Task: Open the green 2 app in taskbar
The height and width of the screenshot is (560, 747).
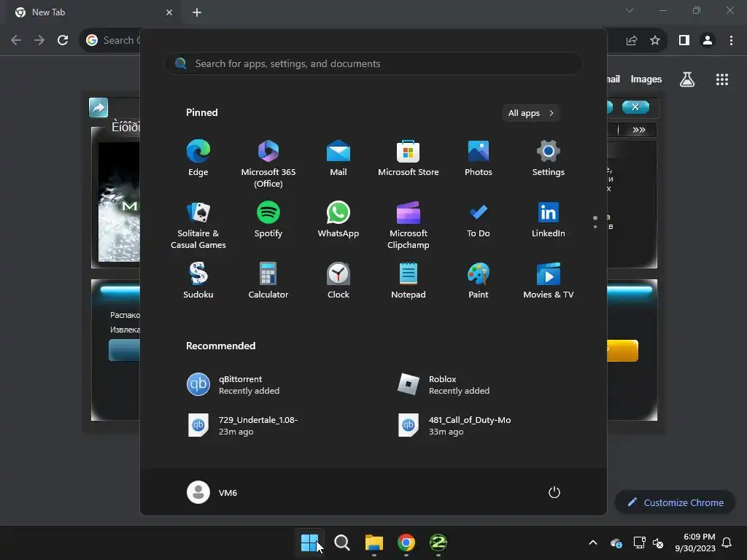Action: 438,542
